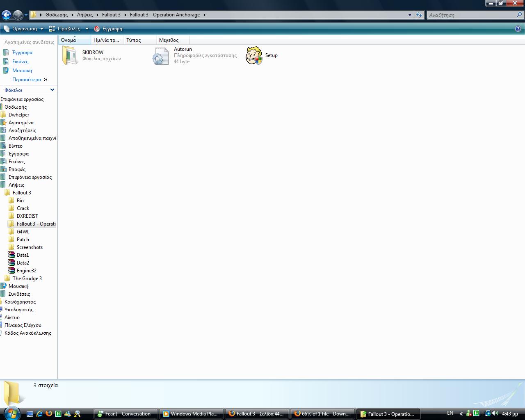Open Εικόνες in the favorite links
The width and height of the screenshot is (525, 420).
click(20, 62)
